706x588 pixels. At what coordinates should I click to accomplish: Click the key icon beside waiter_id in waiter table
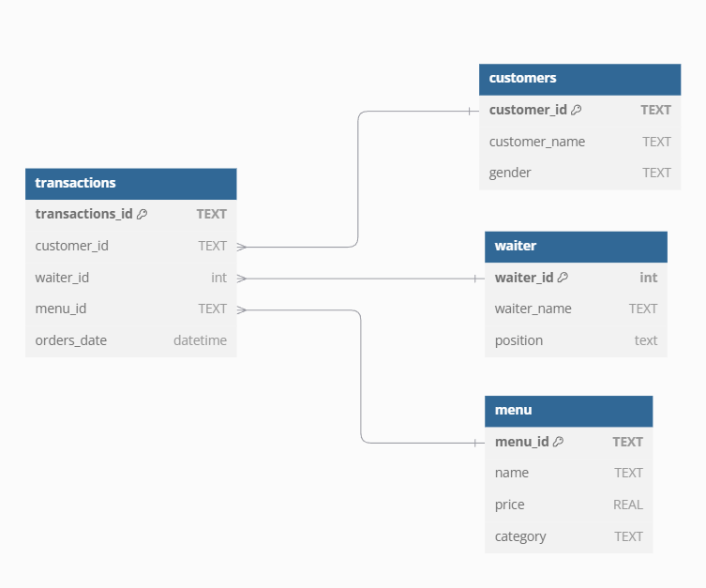563,278
